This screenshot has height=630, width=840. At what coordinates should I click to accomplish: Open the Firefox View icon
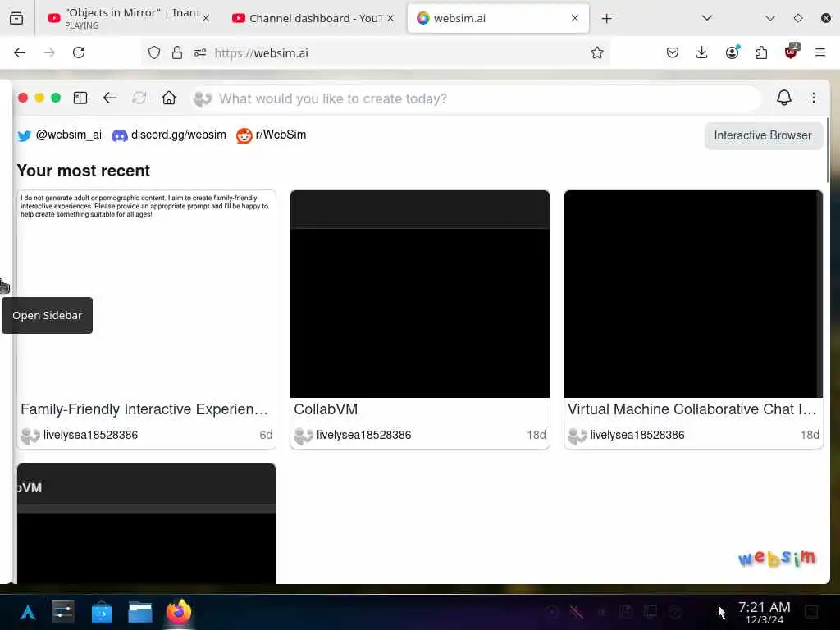coord(16,19)
